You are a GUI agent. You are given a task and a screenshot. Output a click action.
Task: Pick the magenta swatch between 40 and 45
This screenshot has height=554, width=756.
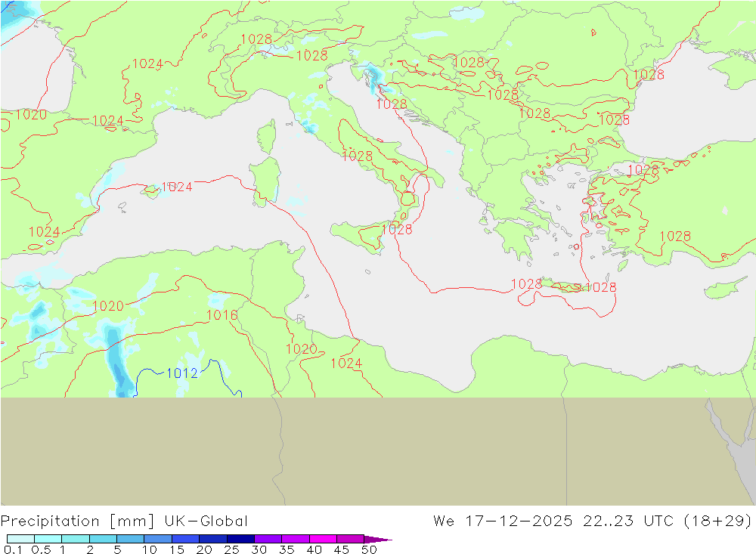[x=323, y=539]
